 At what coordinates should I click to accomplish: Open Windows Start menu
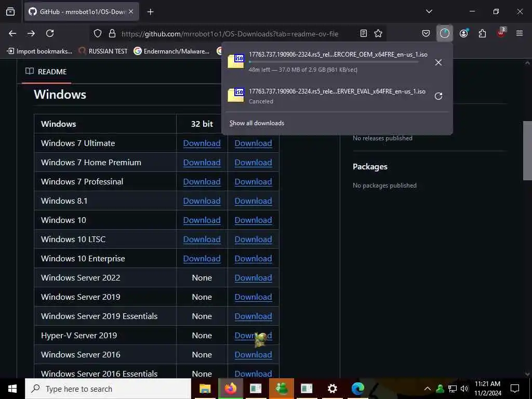point(12,389)
